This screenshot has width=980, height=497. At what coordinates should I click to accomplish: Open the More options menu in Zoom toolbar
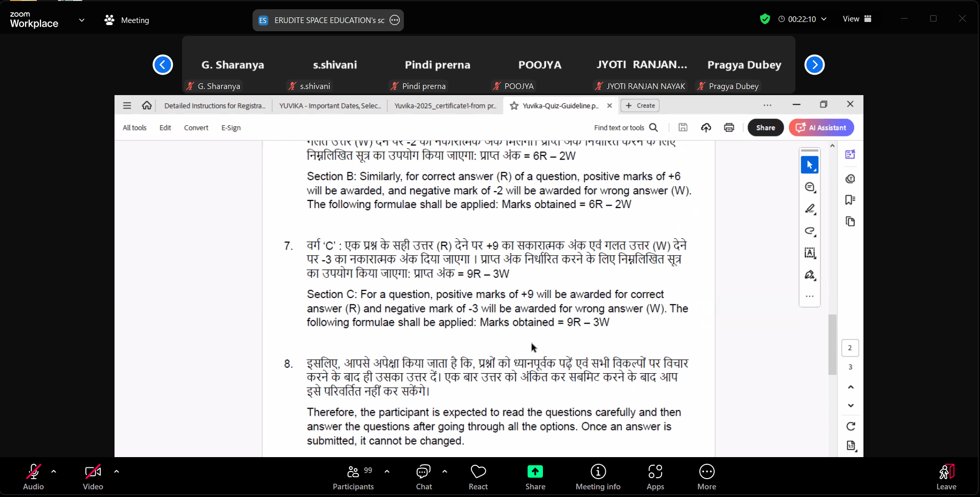click(707, 478)
